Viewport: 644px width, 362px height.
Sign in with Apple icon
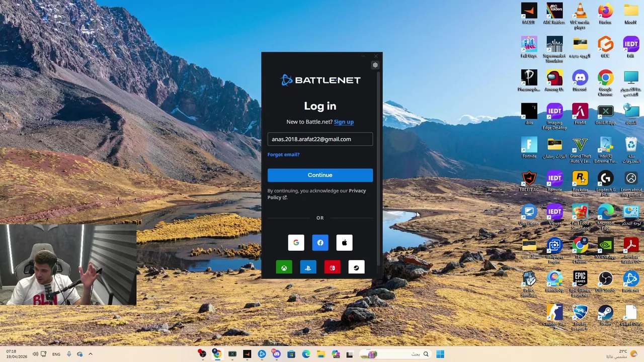click(x=344, y=243)
